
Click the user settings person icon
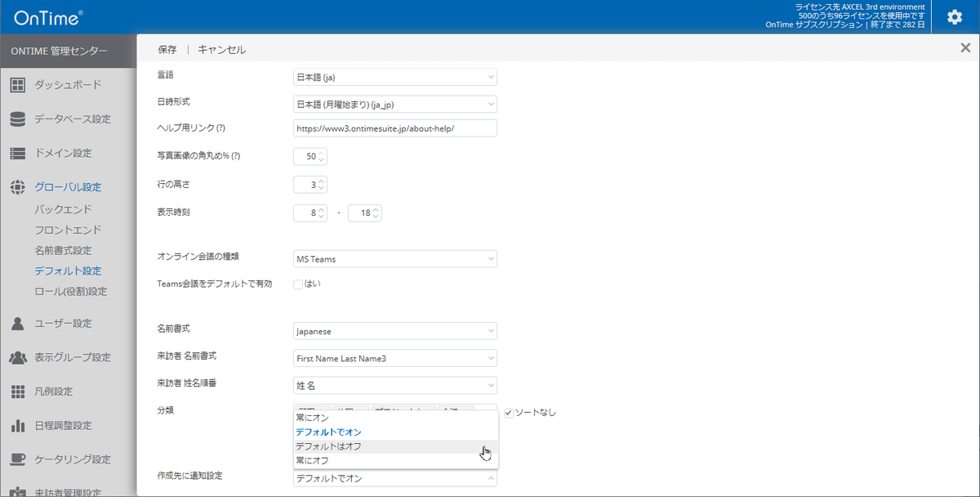click(17, 323)
